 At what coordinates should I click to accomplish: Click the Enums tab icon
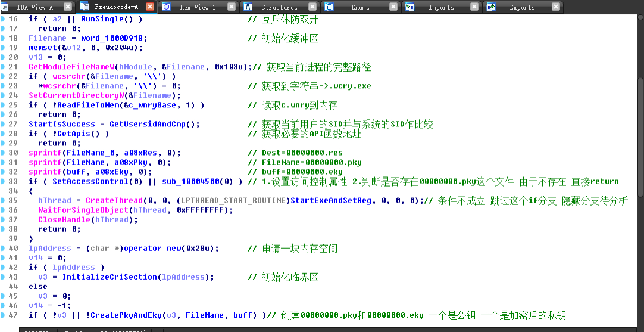[329, 7]
